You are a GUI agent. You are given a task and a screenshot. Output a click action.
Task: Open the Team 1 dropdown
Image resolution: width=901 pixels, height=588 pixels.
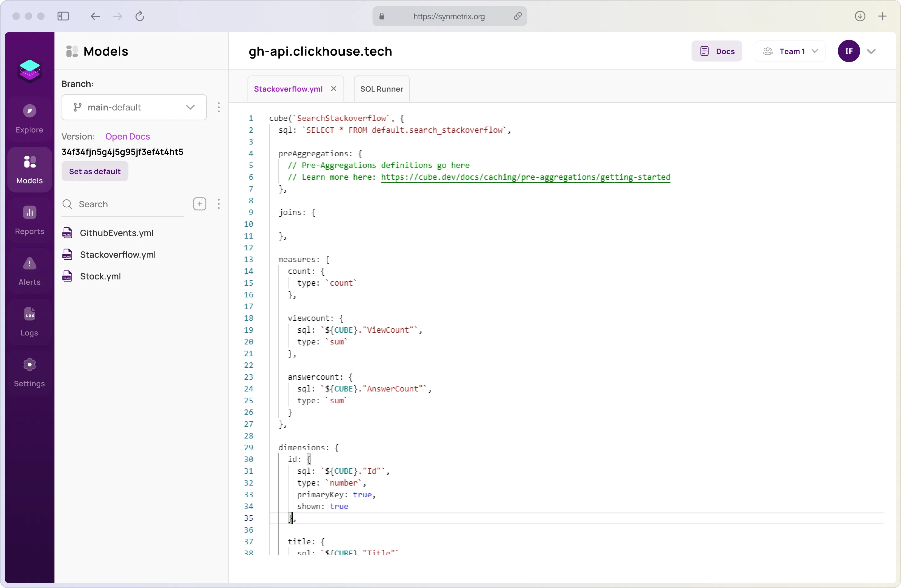pos(790,51)
